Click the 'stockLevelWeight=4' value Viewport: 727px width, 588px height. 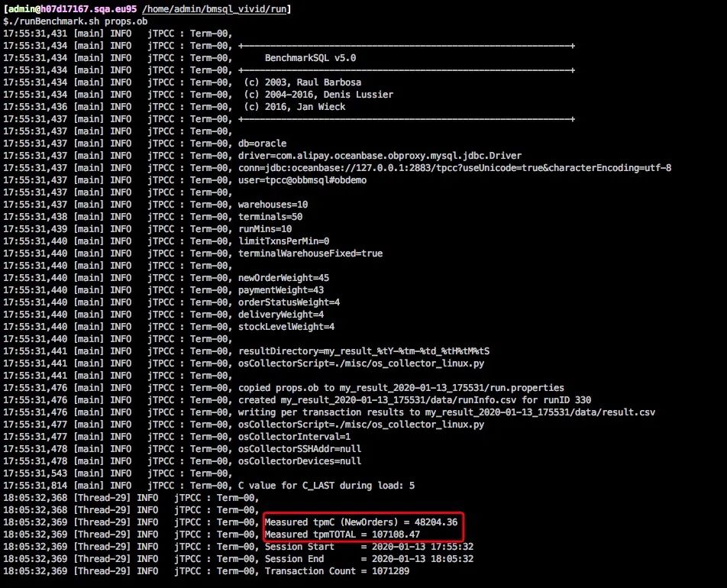click(286, 327)
